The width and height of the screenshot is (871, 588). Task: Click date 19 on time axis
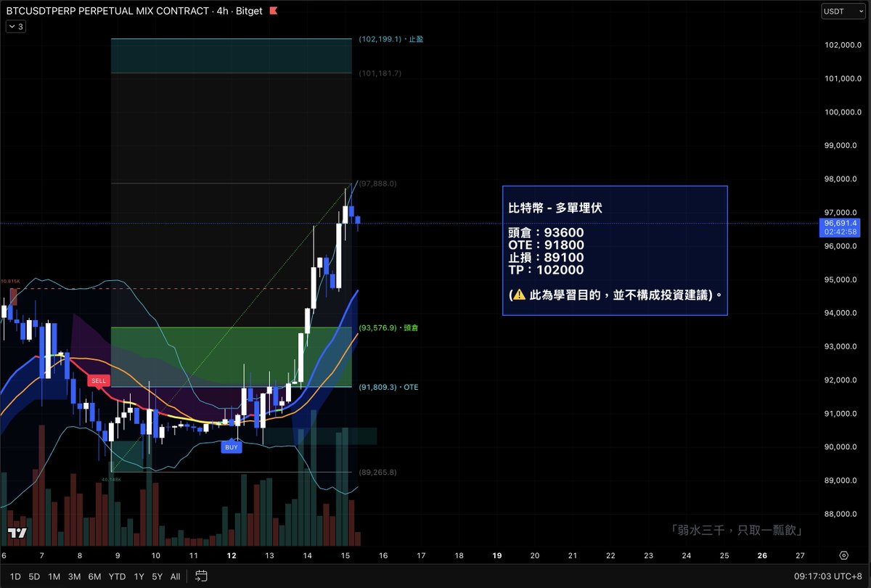[496, 555]
